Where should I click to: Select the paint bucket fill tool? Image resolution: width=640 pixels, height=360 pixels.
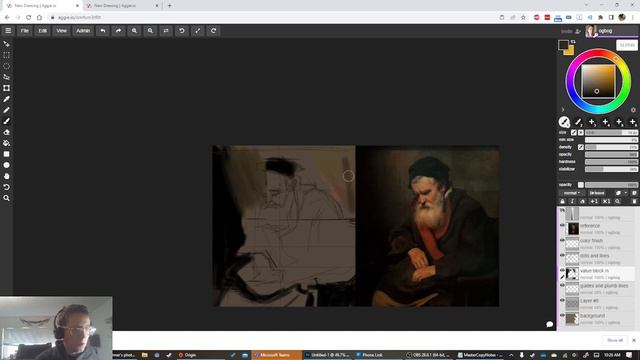click(7, 143)
